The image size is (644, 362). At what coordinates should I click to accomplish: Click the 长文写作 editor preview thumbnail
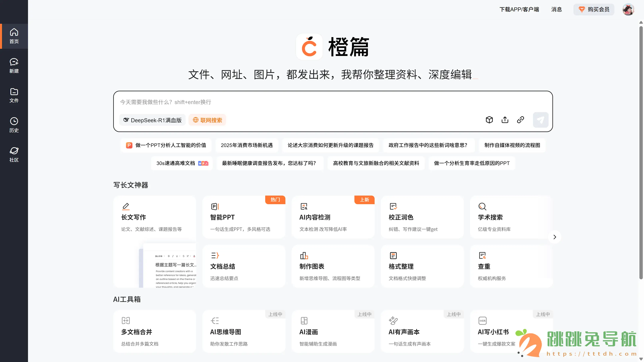coord(168,265)
